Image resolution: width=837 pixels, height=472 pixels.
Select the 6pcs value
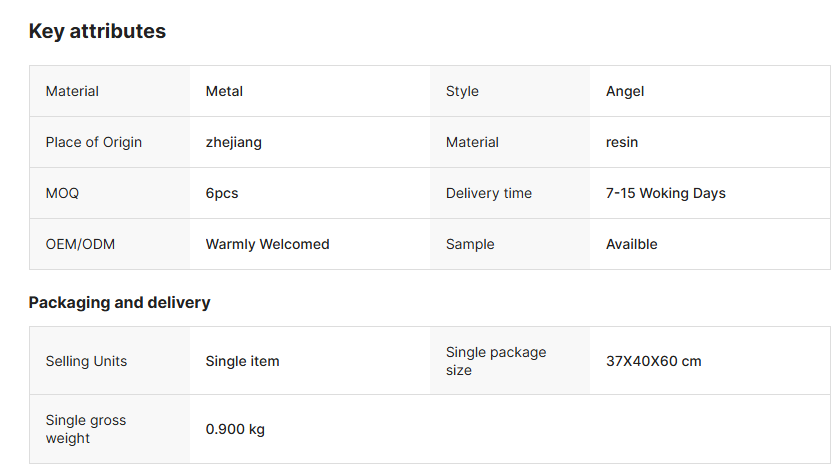point(222,193)
